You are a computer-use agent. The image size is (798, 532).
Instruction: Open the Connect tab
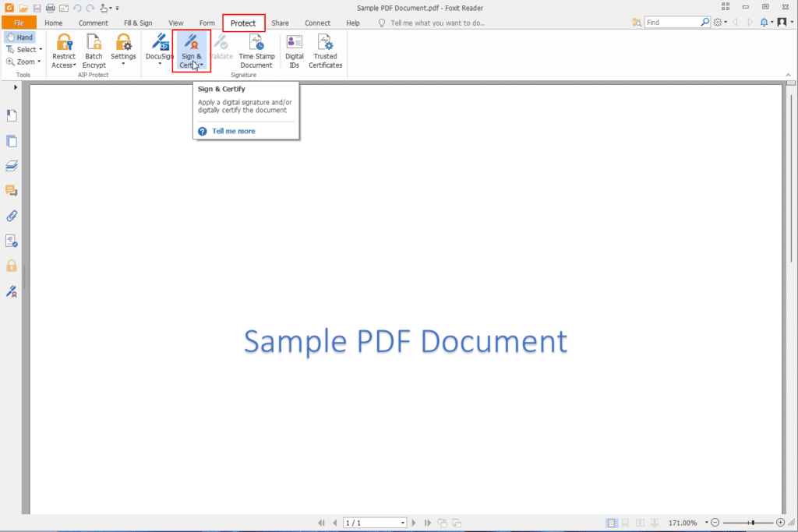(x=318, y=23)
